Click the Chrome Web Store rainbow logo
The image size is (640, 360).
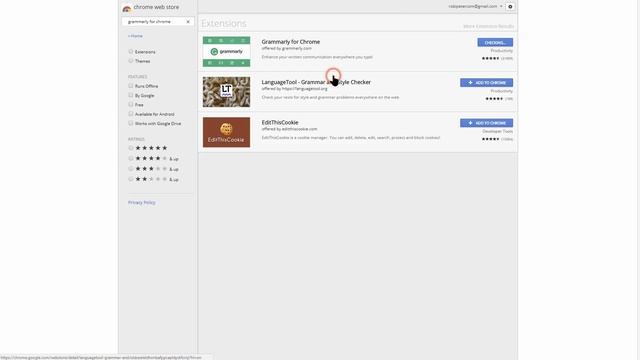127,8
